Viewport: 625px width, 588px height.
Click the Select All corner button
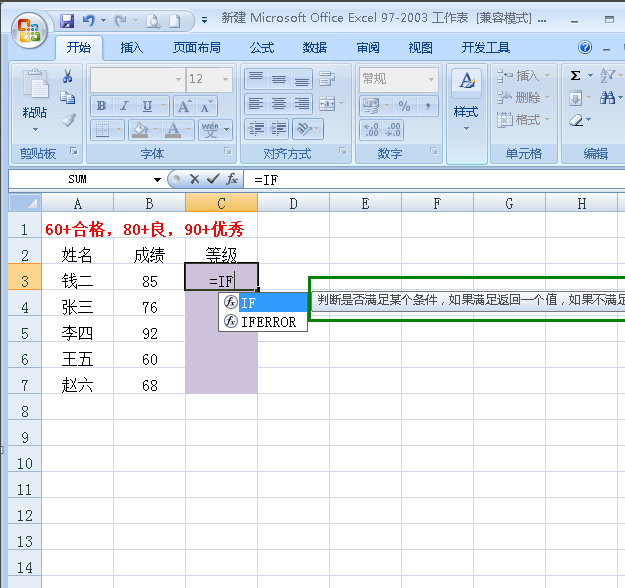click(25, 203)
